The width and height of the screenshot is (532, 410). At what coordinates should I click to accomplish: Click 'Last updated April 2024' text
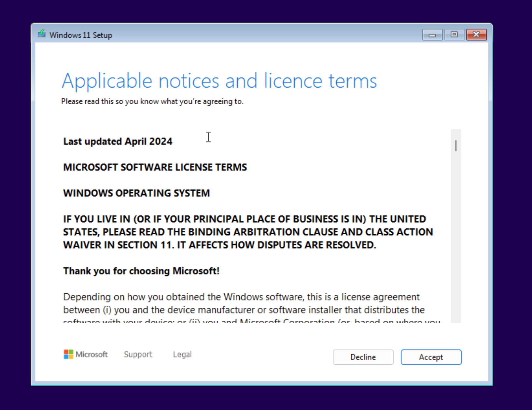(x=118, y=141)
